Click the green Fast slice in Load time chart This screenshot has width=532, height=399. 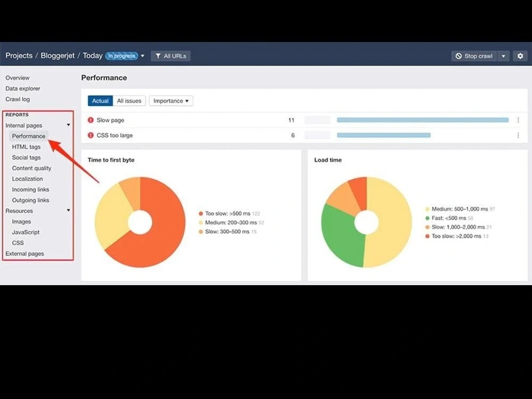click(341, 234)
